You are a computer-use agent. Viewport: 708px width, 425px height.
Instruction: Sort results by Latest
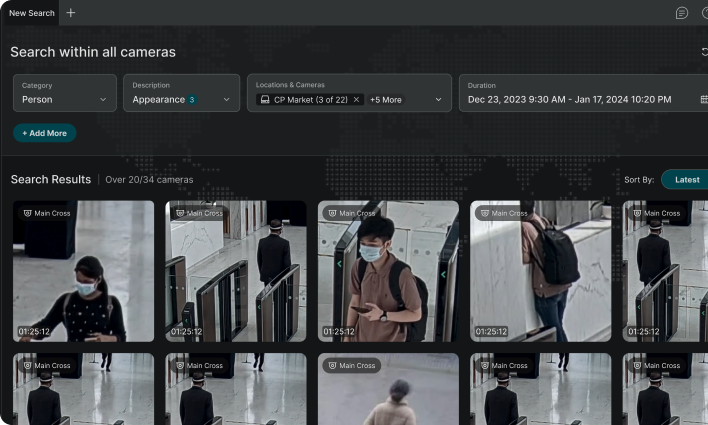coord(686,180)
